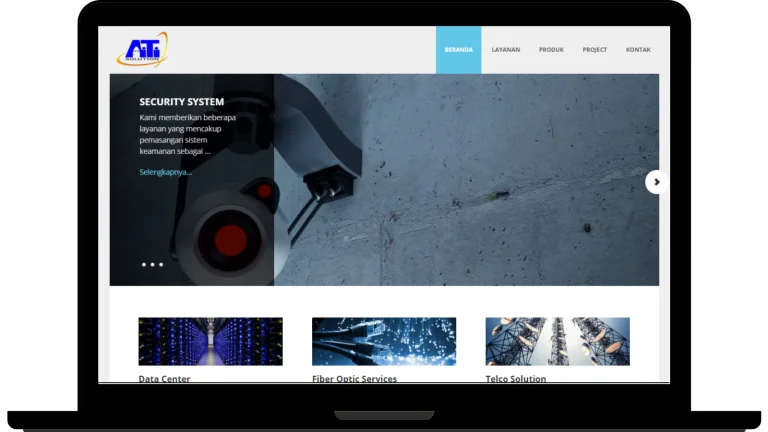Open the Produk menu item
Screen dimensions: 768x432
click(x=551, y=50)
